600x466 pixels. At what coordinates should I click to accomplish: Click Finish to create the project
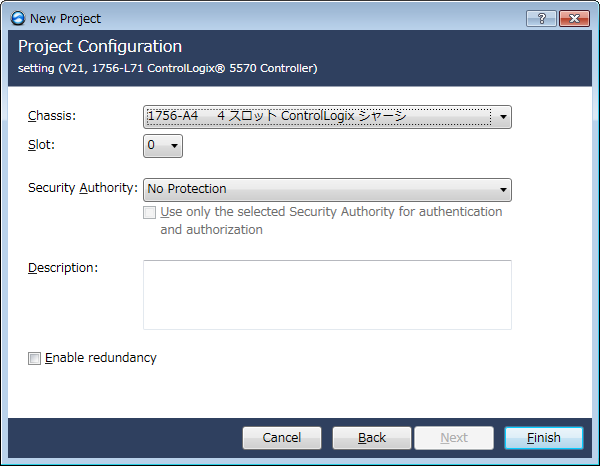(x=544, y=438)
